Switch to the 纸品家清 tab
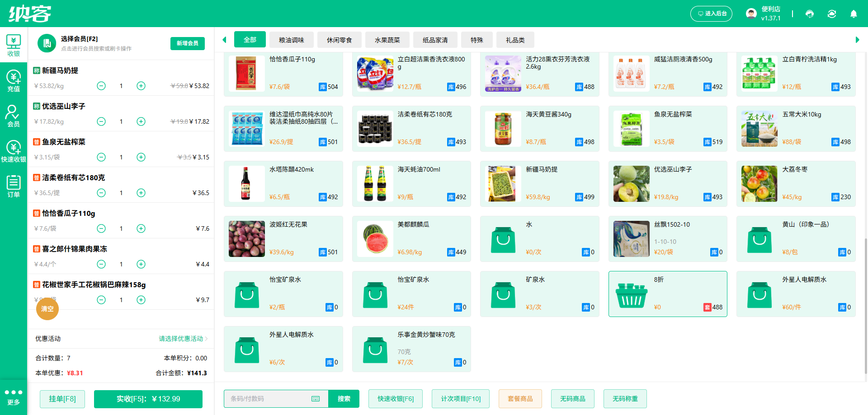Viewport: 868px width, 415px height. 435,40
